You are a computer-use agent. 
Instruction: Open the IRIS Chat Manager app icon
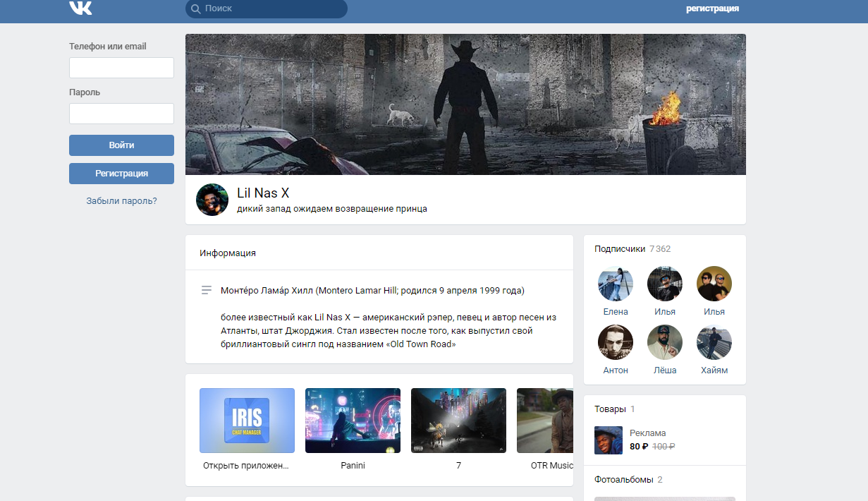click(x=247, y=421)
